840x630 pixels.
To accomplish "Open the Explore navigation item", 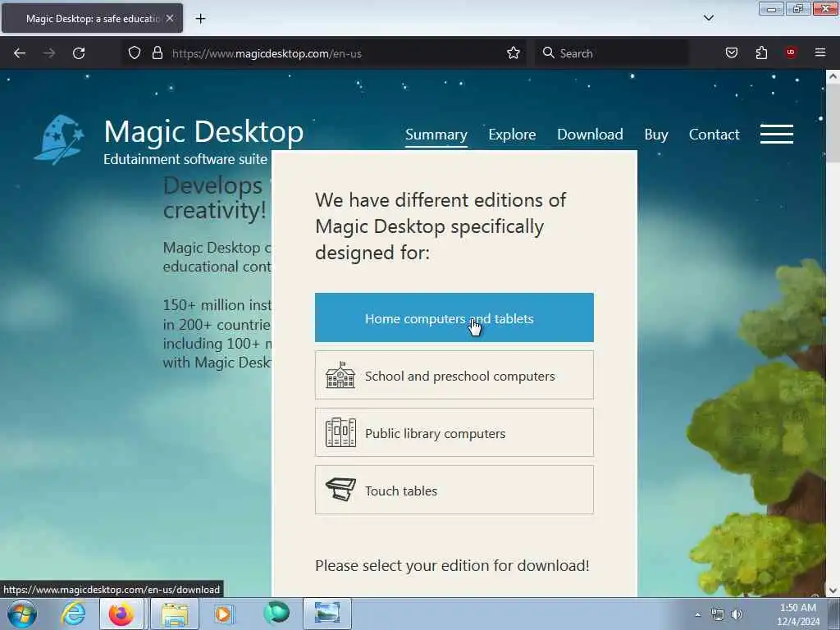I will [512, 135].
